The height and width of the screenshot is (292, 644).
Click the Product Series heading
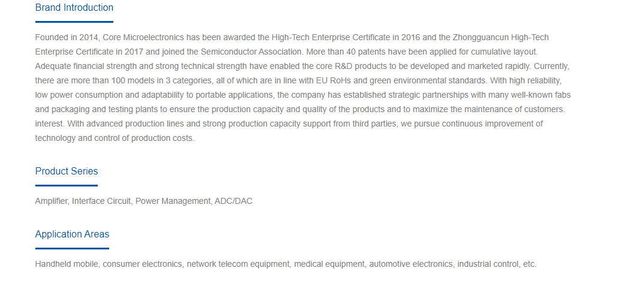[x=67, y=171]
